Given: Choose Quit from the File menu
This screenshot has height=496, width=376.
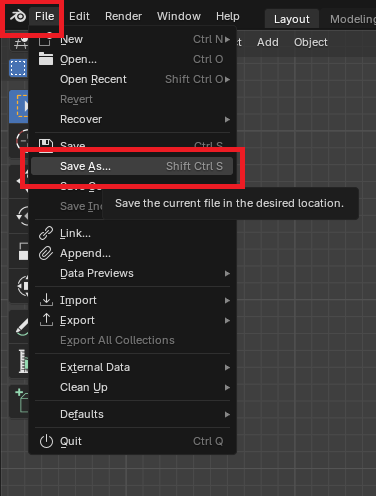Looking at the screenshot, I should 133,441.
